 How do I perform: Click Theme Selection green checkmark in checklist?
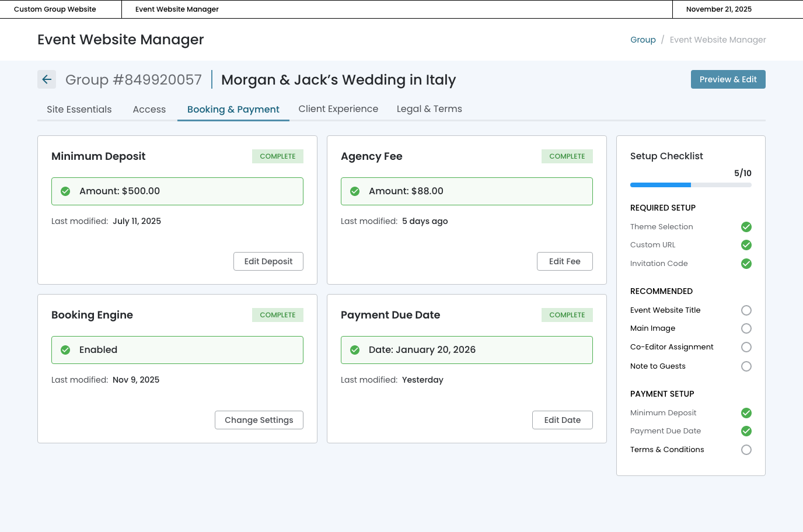click(746, 227)
